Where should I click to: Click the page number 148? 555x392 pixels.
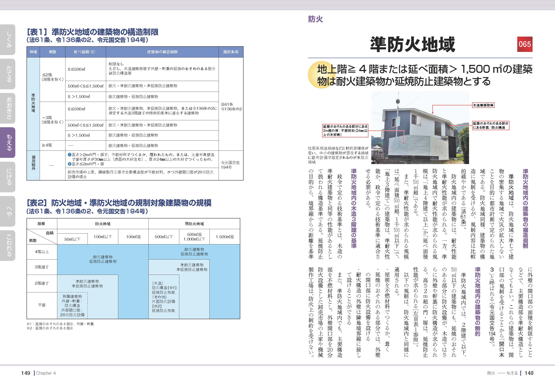point(529,373)
